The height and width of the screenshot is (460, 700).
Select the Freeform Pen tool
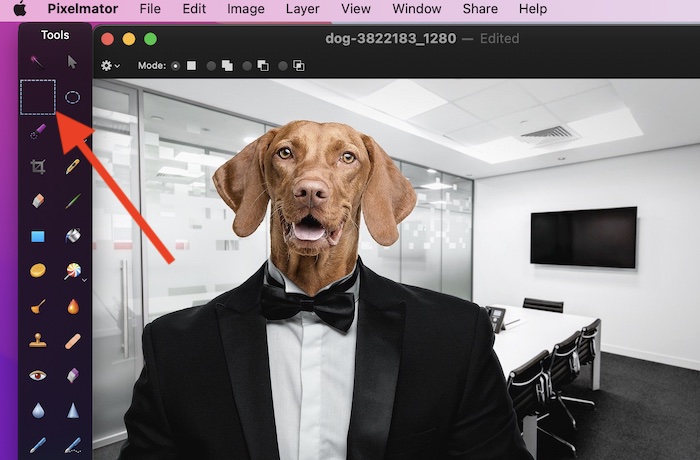click(73, 445)
